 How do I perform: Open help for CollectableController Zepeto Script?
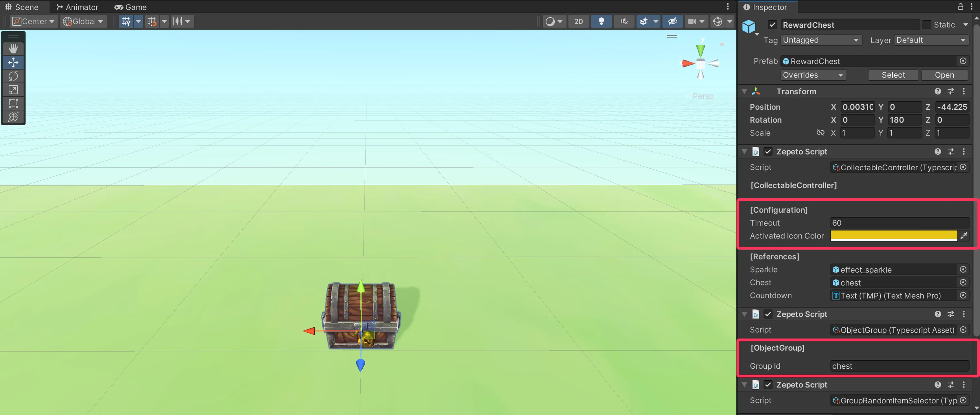tap(938, 152)
